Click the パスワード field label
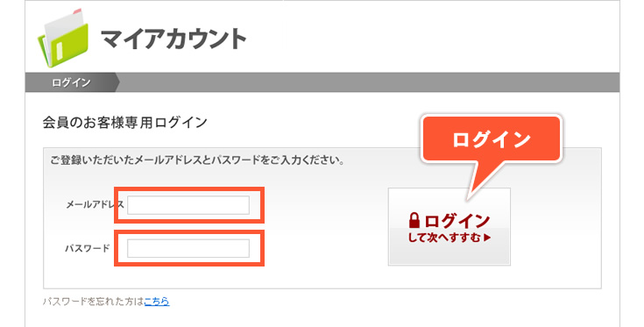This screenshot has width=644, height=327. tap(88, 248)
